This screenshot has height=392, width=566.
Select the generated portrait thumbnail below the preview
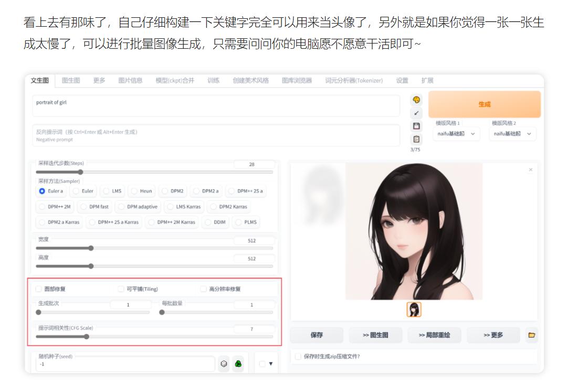414,310
